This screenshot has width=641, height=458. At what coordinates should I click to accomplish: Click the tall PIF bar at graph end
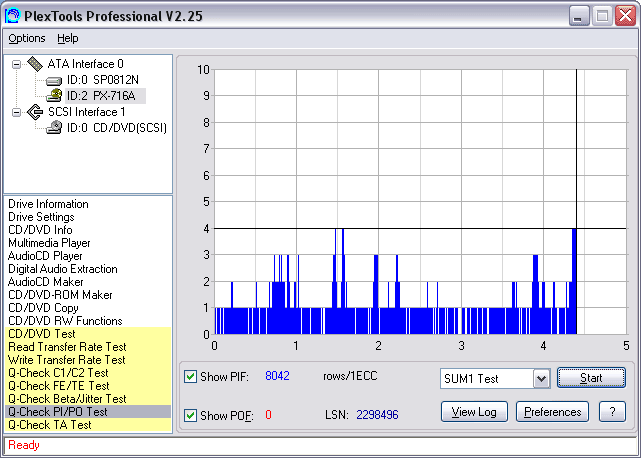click(574, 281)
